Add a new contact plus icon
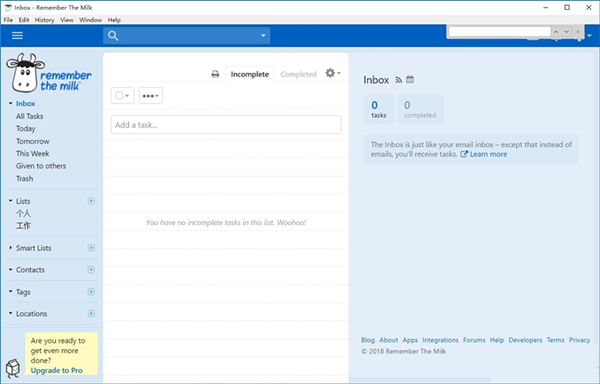This screenshot has width=600, height=384. [x=91, y=270]
